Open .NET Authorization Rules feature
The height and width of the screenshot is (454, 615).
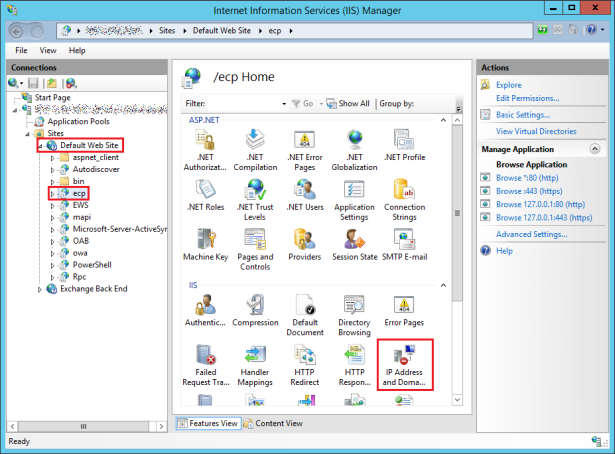coord(205,151)
